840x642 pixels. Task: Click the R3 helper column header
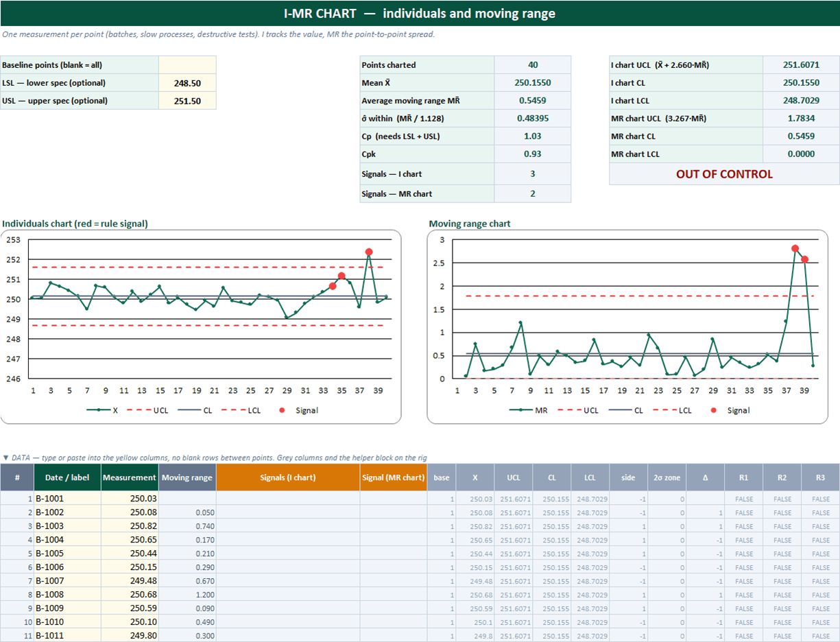point(821,477)
